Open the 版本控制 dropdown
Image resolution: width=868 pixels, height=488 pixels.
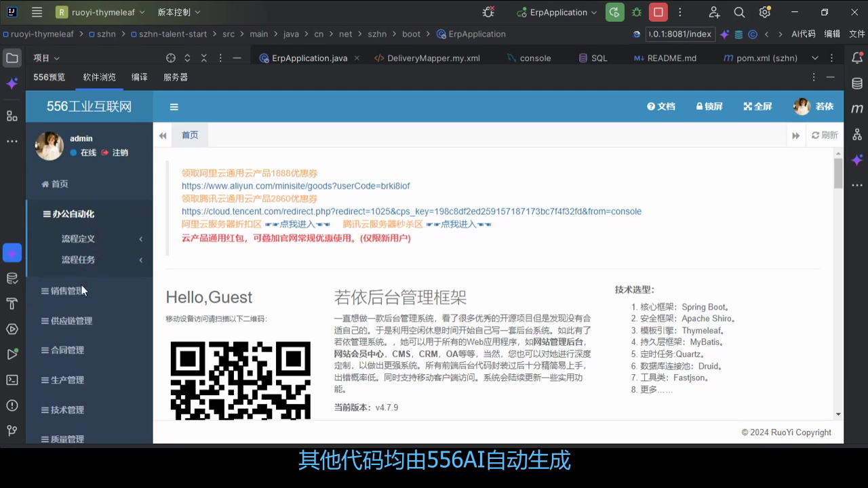coord(179,12)
